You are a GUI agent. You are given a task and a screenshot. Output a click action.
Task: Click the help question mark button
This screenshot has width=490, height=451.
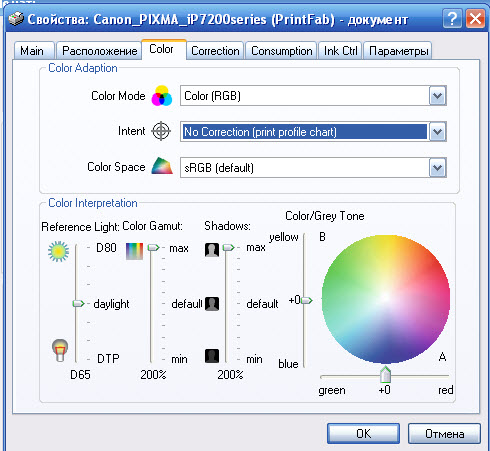(452, 19)
